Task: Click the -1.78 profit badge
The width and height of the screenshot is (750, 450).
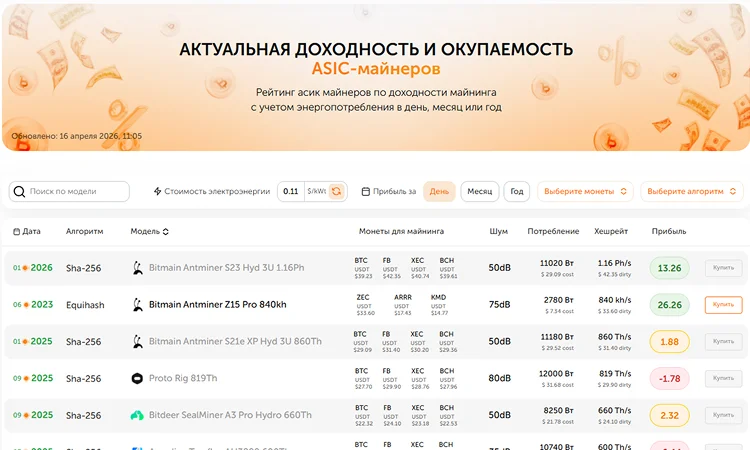Action: (x=669, y=379)
